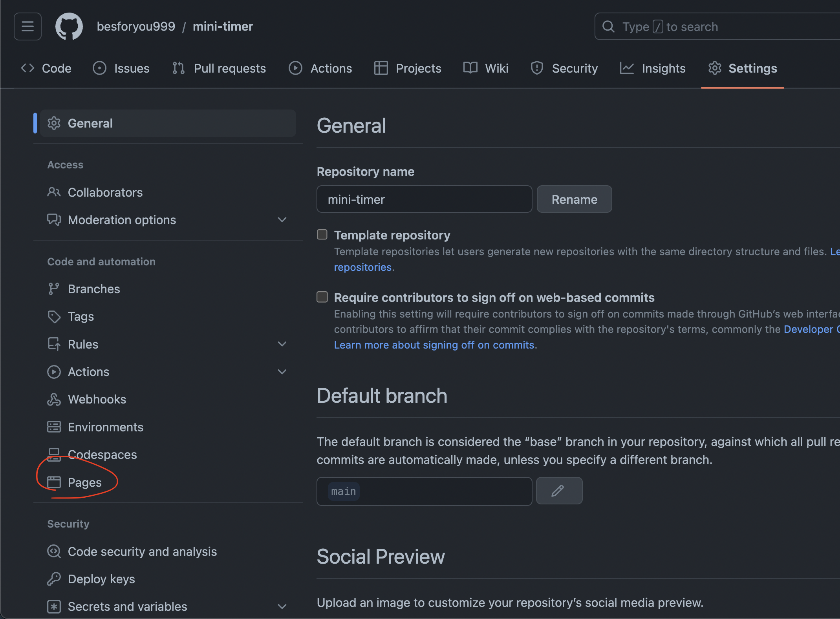Screen dimensions: 840x619
Task: Click the Secrets and variables asterisk icon
Action: click(x=54, y=606)
